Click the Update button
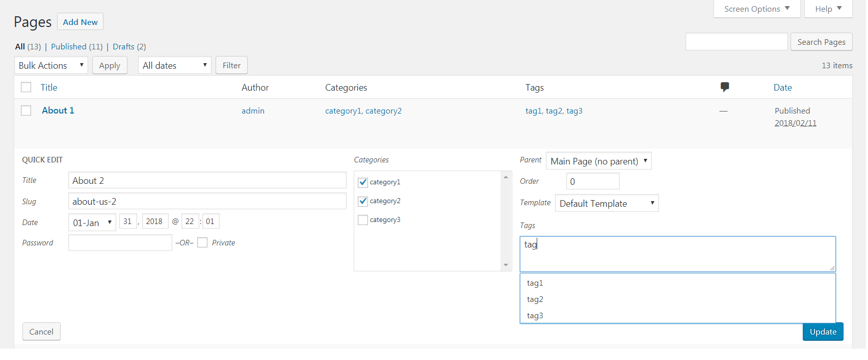 [x=823, y=331]
